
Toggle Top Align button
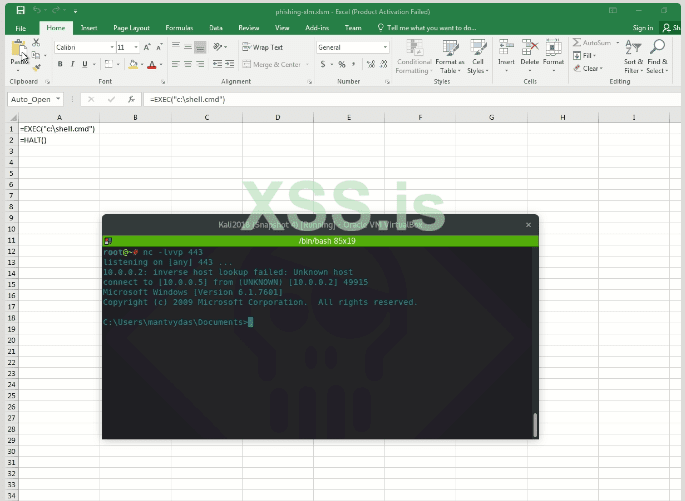pos(176,46)
